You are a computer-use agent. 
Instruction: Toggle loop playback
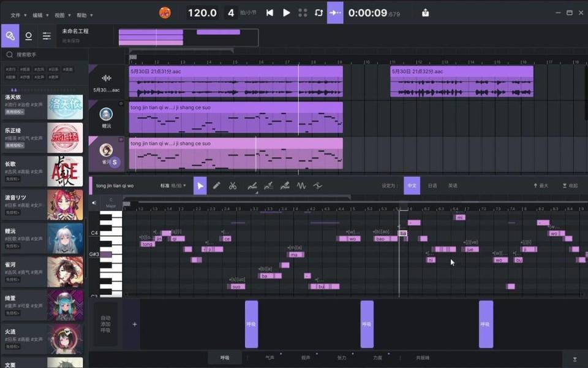(318, 13)
